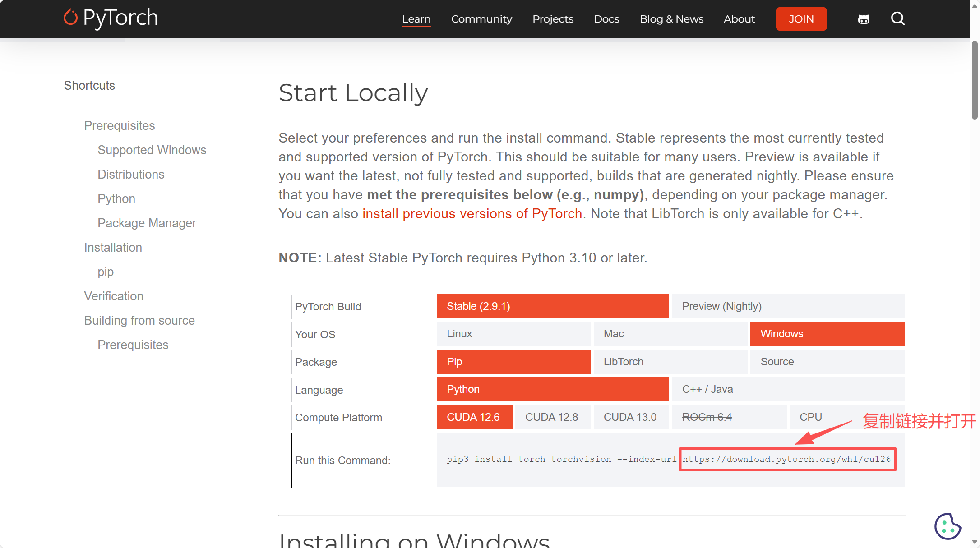Open the Docs nav menu
Image resolution: width=980 pixels, height=548 pixels.
[606, 19]
